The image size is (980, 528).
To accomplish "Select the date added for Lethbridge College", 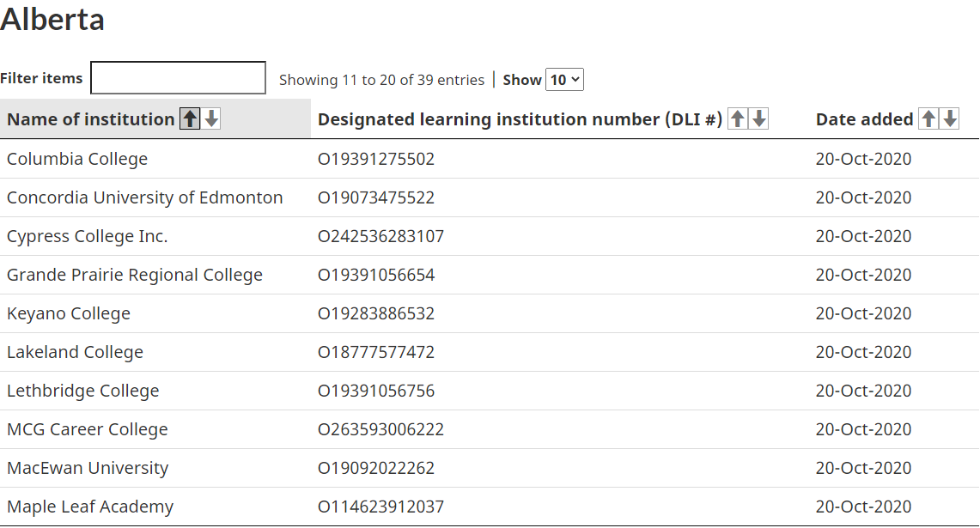I will coord(864,391).
